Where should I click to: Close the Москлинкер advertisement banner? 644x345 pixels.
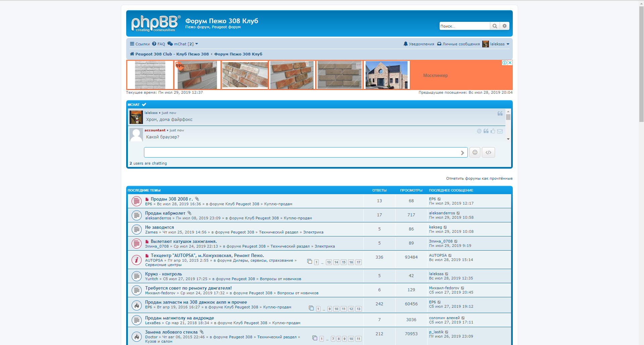tap(510, 63)
